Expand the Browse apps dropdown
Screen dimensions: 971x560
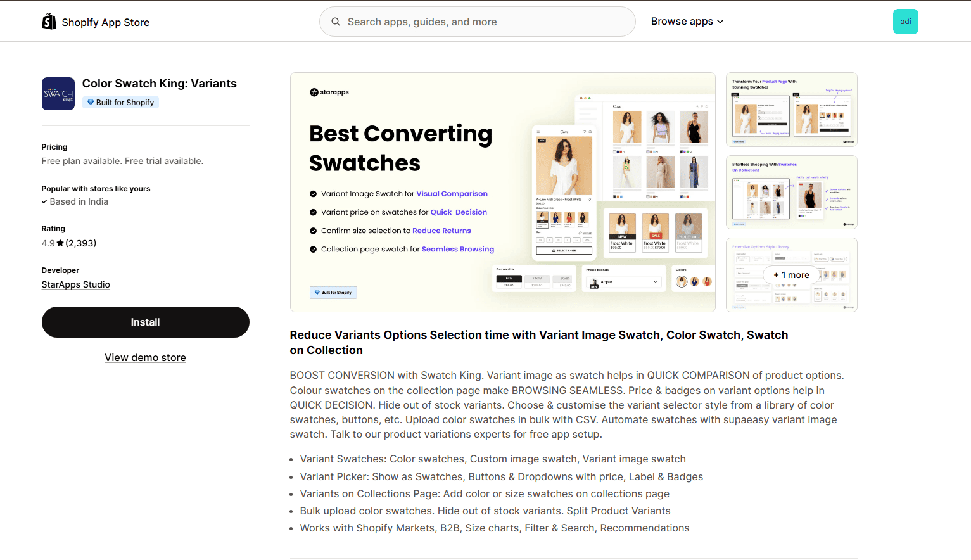pyautogui.click(x=687, y=21)
